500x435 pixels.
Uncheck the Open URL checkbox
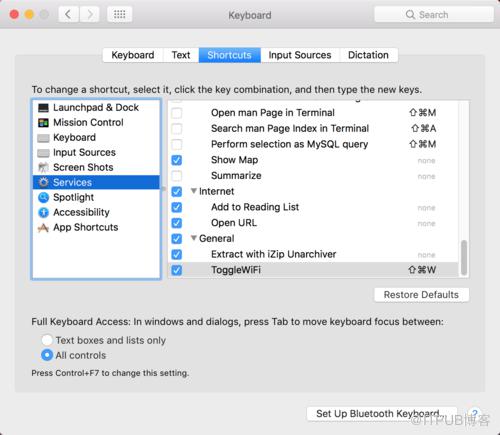[x=177, y=223]
